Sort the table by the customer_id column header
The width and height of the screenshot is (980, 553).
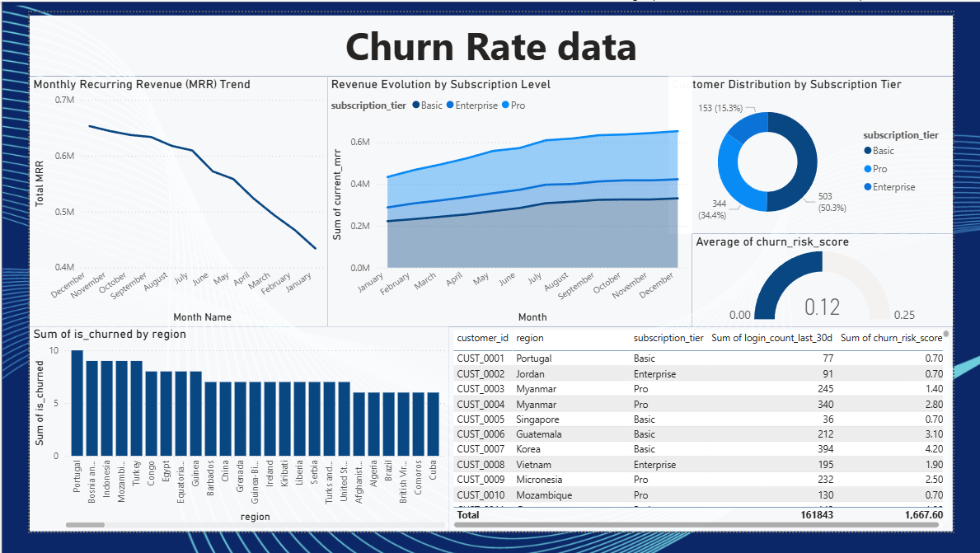coord(482,338)
